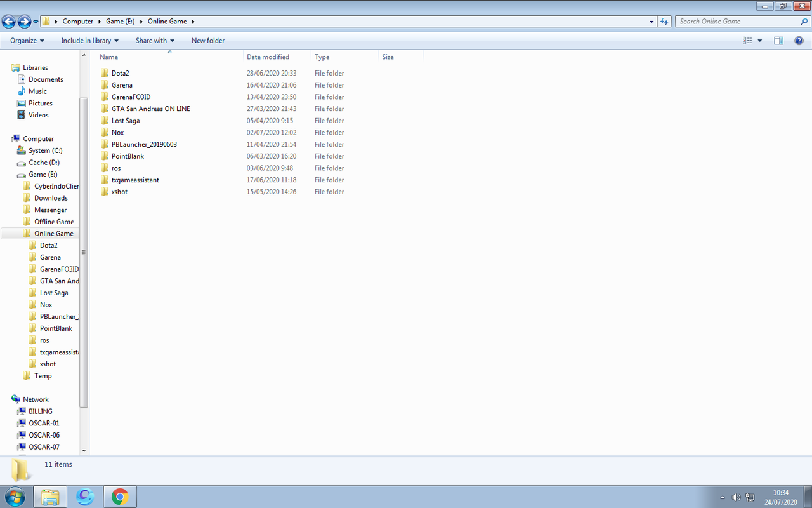812x508 pixels.
Task: Open the Share with menu
Action: click(155, 41)
